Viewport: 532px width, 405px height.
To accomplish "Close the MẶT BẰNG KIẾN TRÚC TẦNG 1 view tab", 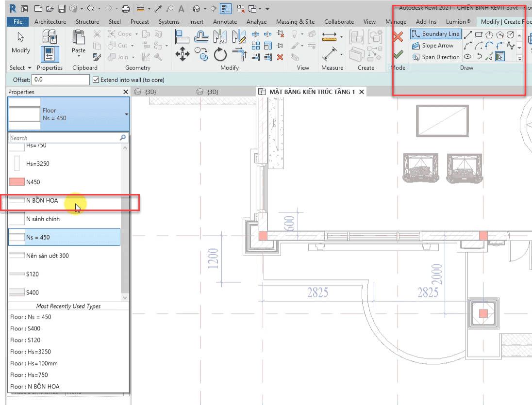I will [362, 92].
